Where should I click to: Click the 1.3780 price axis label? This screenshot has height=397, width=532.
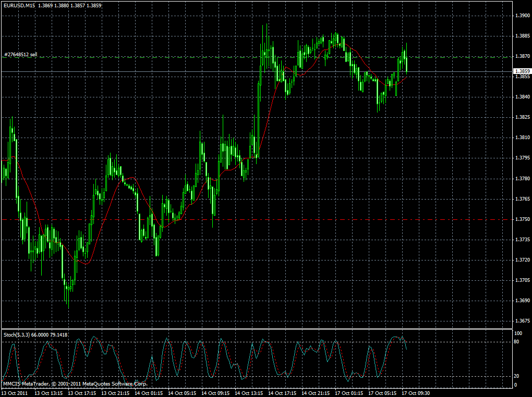click(522, 179)
